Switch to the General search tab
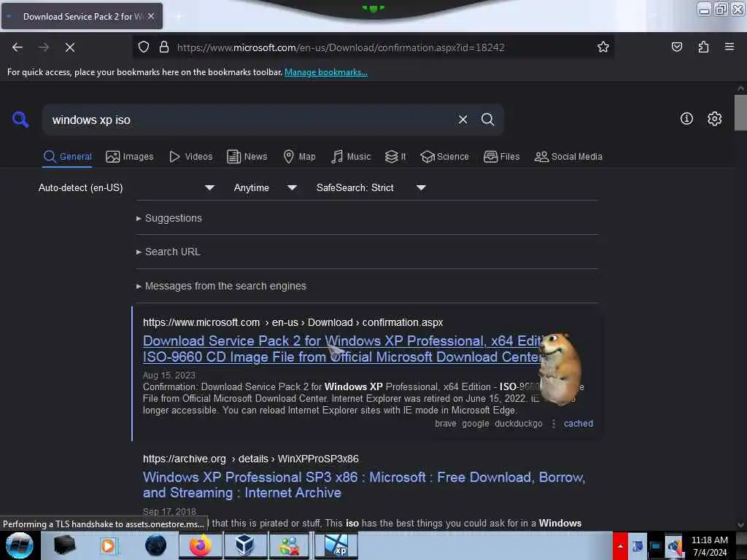Viewport: 747px width, 560px height. [x=67, y=156]
